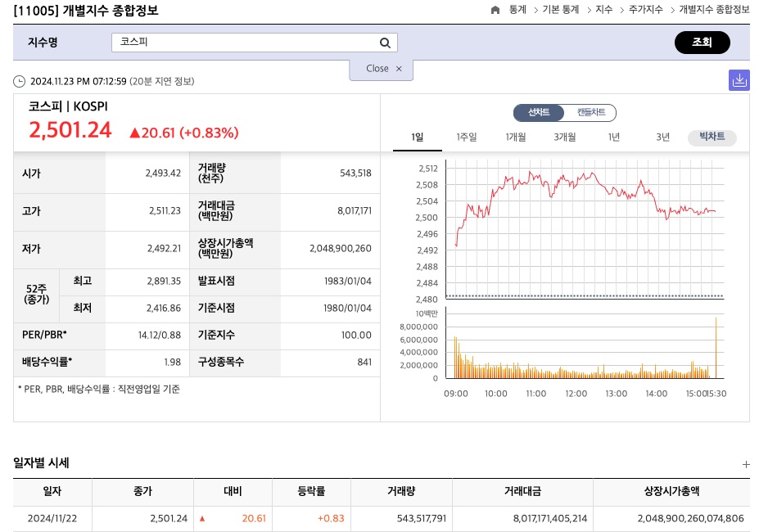Image resolution: width=759 pixels, height=532 pixels.
Task: Click the 구성종목수 value 841
Action: (364, 362)
